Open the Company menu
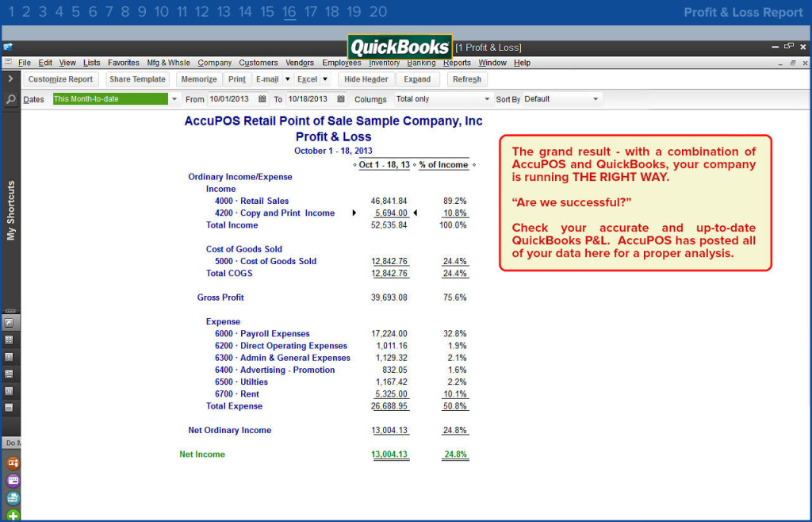This screenshot has height=522, width=812. coord(214,63)
